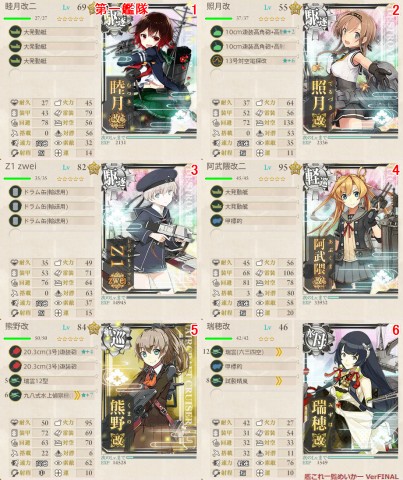Click the red 第一艦隊 fleet label
This screenshot has width=403, height=480.
click(122, 9)
